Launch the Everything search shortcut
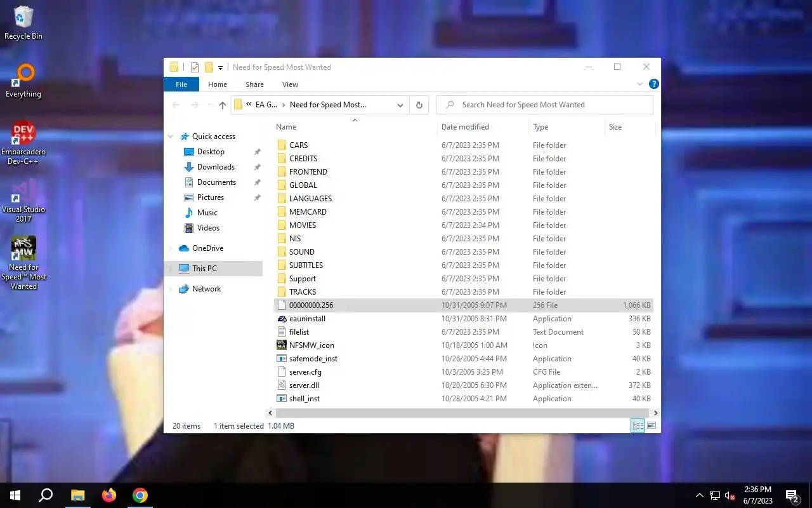Screen dimensions: 812x508 (x=23, y=81)
